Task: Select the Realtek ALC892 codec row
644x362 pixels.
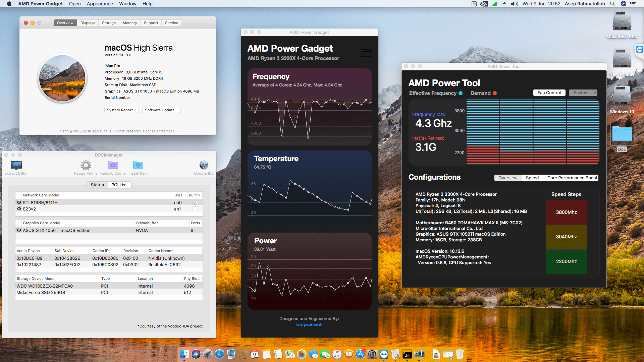Action: tap(109, 264)
